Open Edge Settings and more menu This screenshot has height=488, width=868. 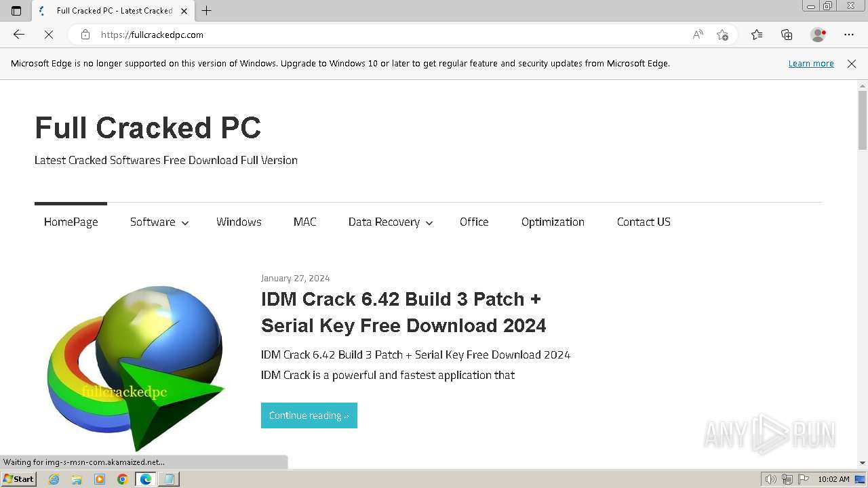[x=849, y=35]
